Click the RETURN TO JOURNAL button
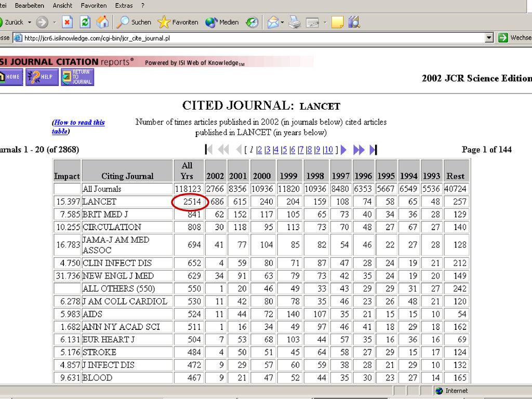This screenshot has width=532, height=399. click(x=77, y=77)
